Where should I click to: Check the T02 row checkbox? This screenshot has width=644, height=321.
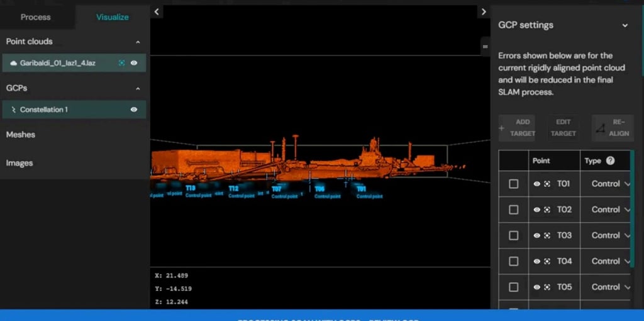pyautogui.click(x=513, y=210)
